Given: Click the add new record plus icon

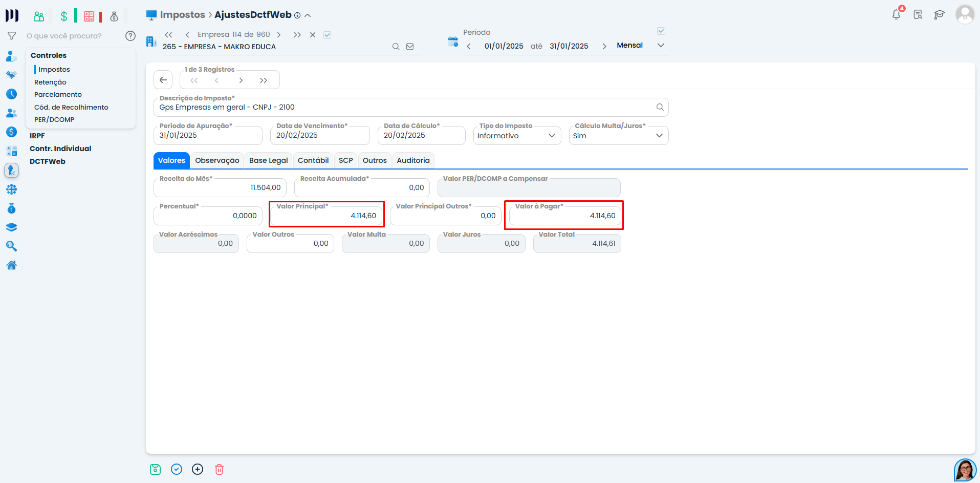Looking at the screenshot, I should click(198, 469).
